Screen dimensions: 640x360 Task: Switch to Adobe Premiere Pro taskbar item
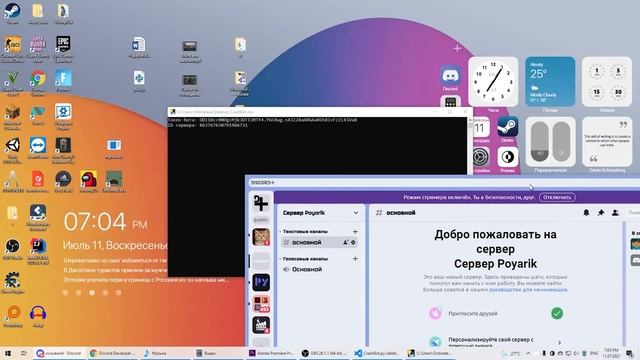click(x=271, y=353)
